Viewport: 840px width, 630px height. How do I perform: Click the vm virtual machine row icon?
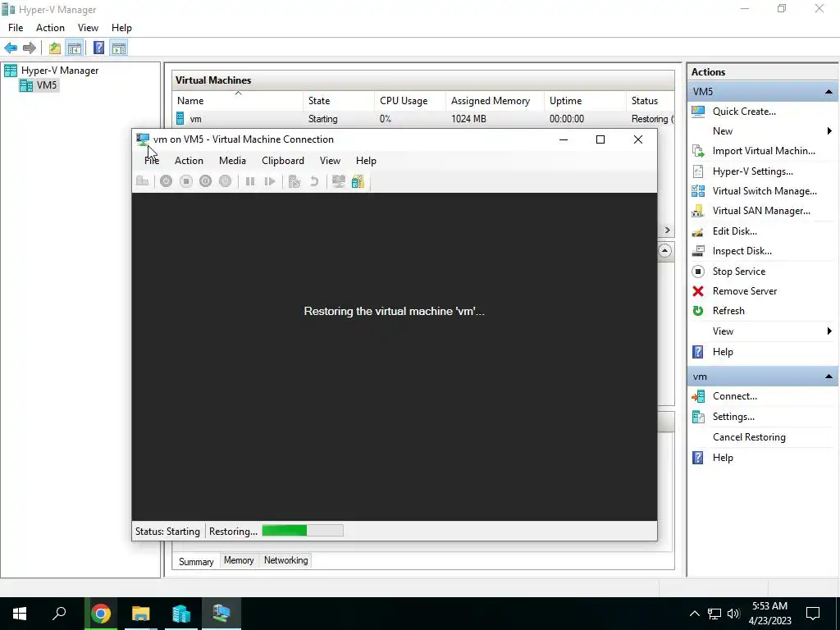tap(180, 118)
